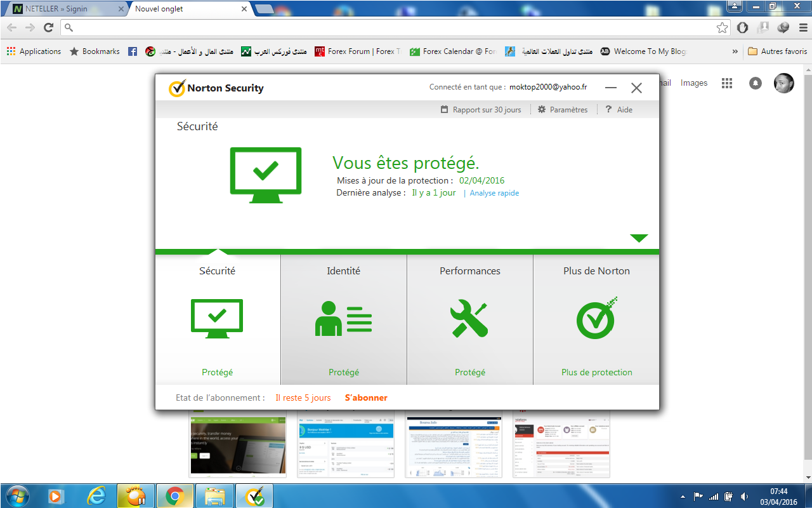Open the Applications bookmarks shortcut
The width and height of the screenshot is (812, 508).
[x=34, y=51]
